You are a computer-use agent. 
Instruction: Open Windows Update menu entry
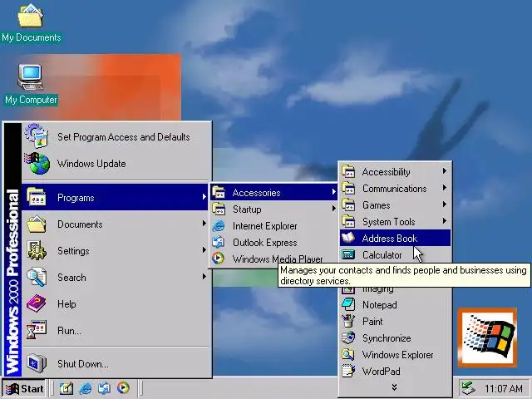(115, 164)
